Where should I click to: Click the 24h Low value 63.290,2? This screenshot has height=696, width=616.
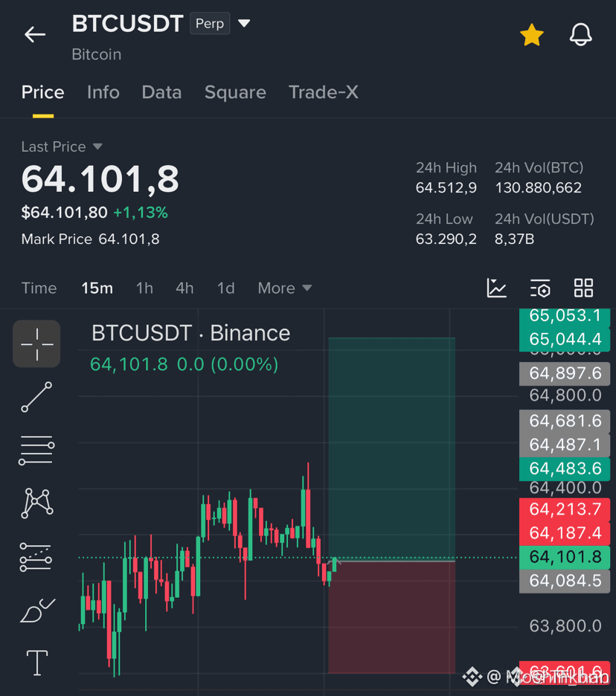pos(446,239)
